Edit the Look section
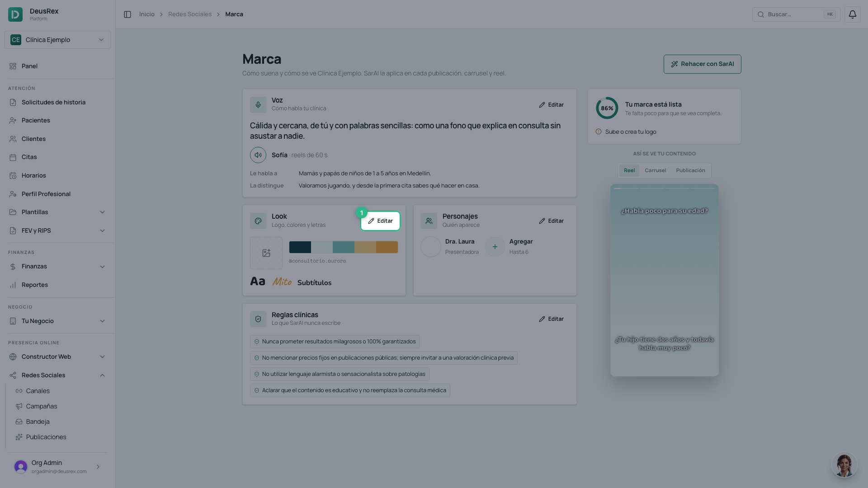Viewport: 868px width, 488px height. click(x=380, y=221)
